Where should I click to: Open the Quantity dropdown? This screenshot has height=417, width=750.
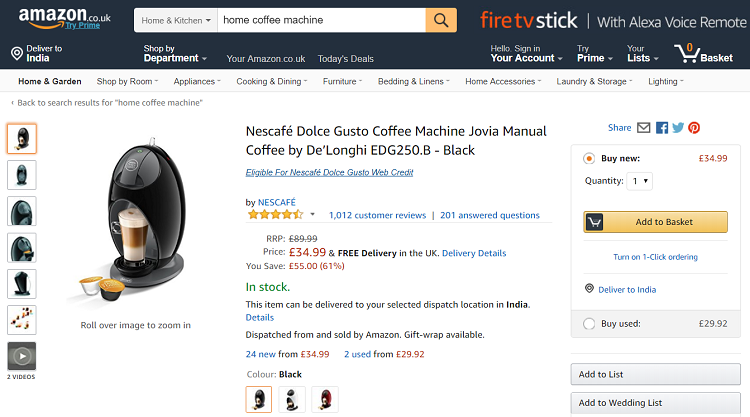(x=640, y=181)
